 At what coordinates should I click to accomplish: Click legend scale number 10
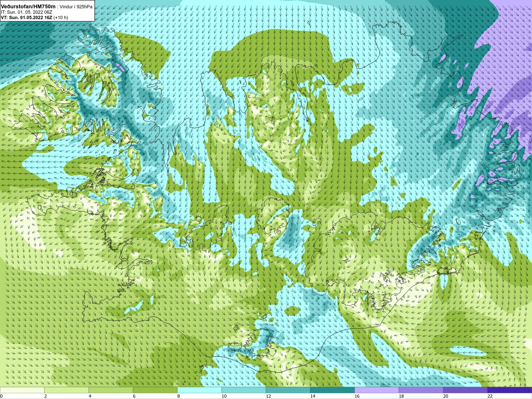click(224, 396)
